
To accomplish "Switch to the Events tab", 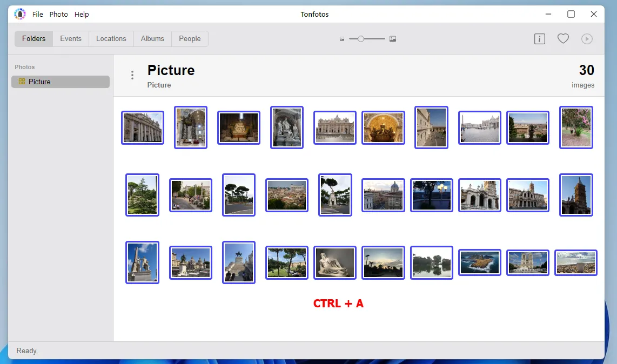I will [70, 38].
